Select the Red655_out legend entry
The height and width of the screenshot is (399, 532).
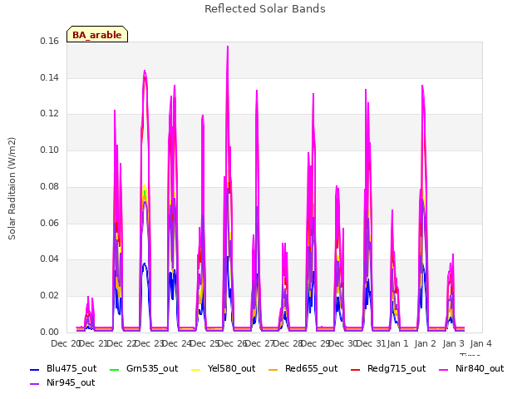click(303, 369)
